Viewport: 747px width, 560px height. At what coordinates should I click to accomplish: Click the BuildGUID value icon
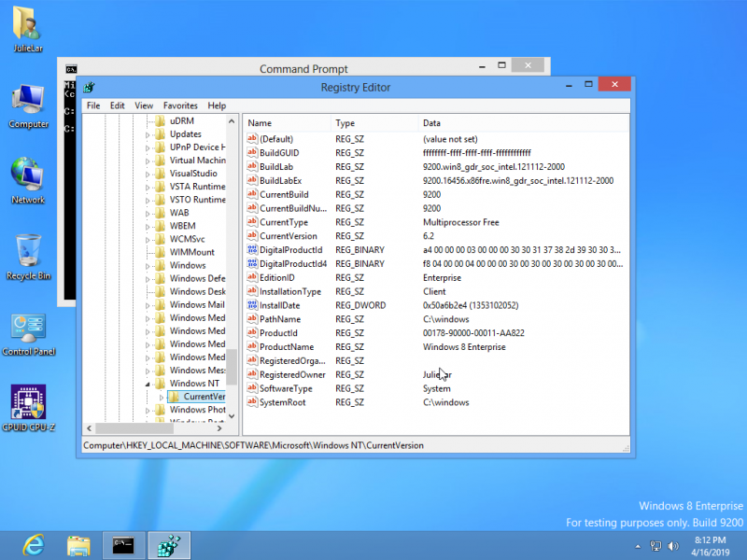(x=252, y=152)
